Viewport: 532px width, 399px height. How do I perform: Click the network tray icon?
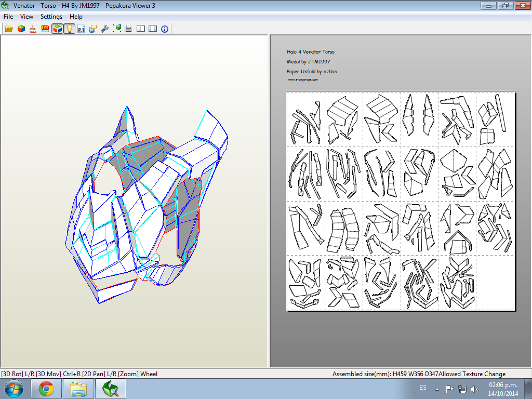(462, 389)
